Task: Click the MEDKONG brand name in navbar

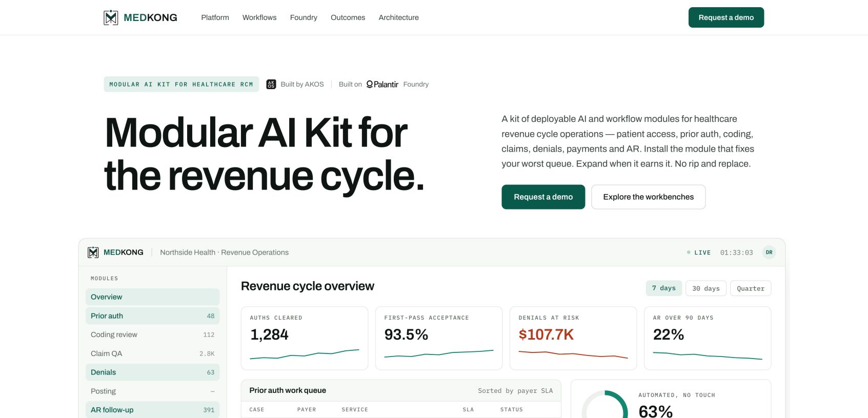Action: [x=151, y=17]
